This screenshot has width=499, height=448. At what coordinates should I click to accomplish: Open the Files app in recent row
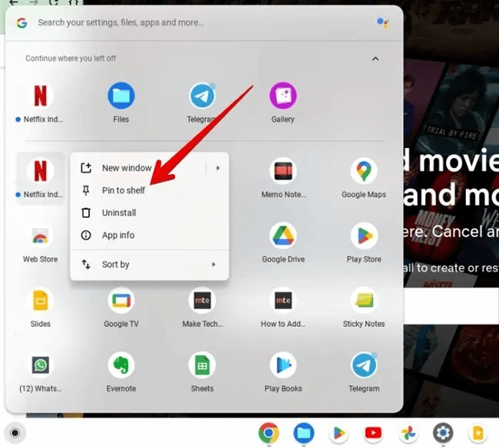pyautogui.click(x=121, y=102)
